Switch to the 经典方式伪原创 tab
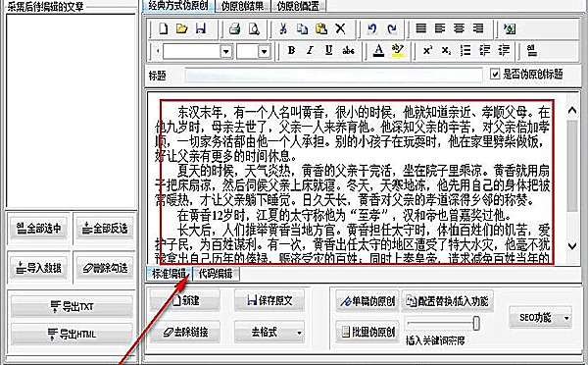The image size is (588, 365). click(x=178, y=5)
